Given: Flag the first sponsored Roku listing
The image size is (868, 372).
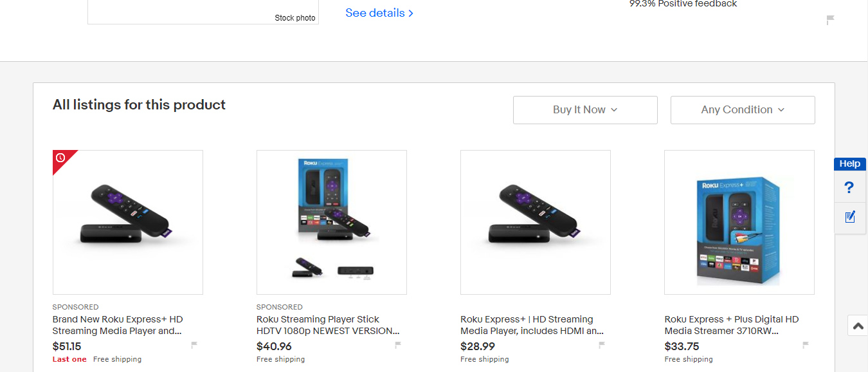Looking at the screenshot, I should [194, 344].
